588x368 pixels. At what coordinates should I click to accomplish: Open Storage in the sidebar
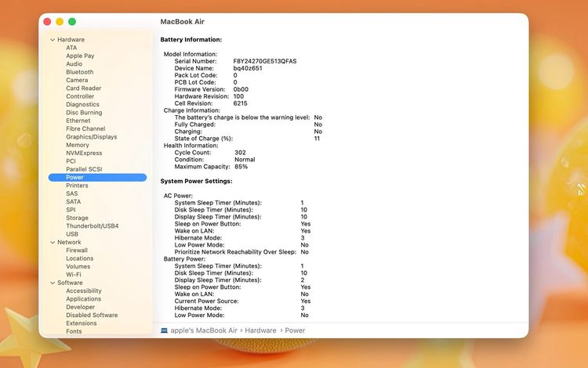click(x=77, y=218)
